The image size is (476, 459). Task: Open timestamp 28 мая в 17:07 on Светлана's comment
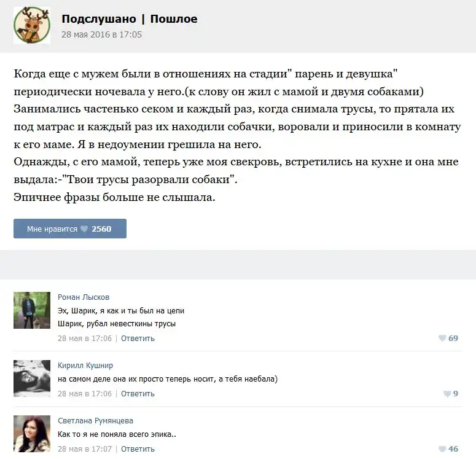(x=85, y=449)
